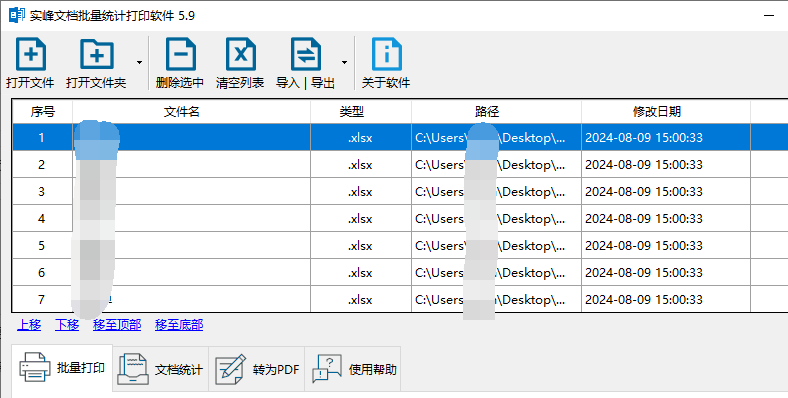This screenshot has width=788, height=398.
Task: Click the 路径 column header
Action: (x=497, y=112)
